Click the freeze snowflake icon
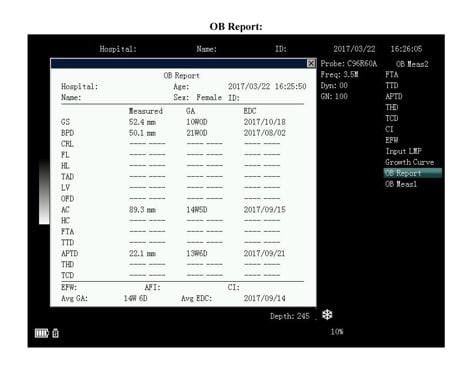Viewport: 475px width, 381px height. coord(327,315)
